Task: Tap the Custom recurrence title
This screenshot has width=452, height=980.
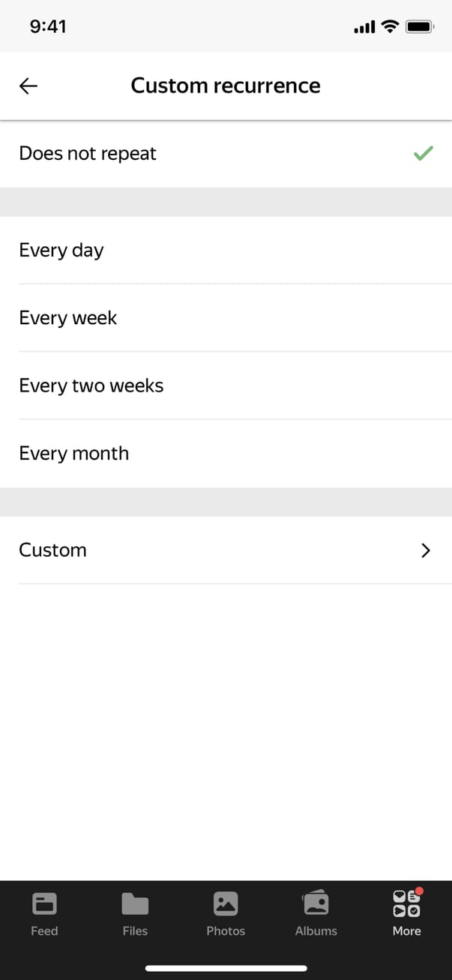Action: [x=226, y=86]
